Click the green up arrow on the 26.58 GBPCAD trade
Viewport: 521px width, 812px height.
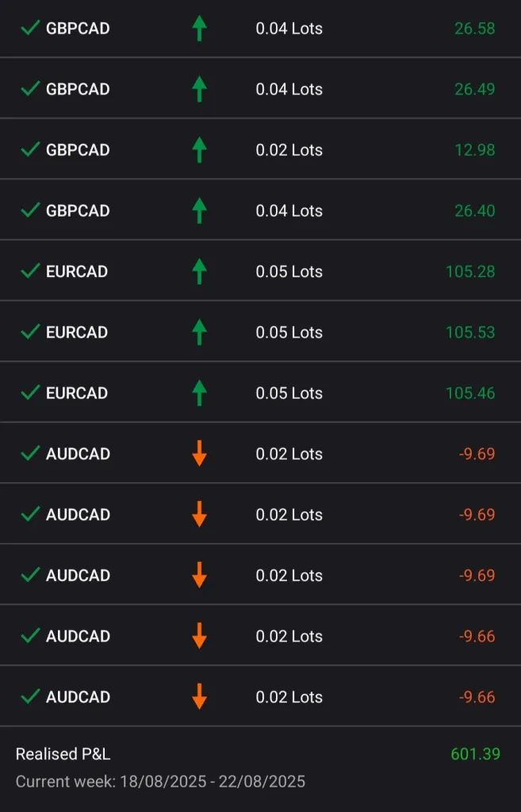tap(199, 29)
